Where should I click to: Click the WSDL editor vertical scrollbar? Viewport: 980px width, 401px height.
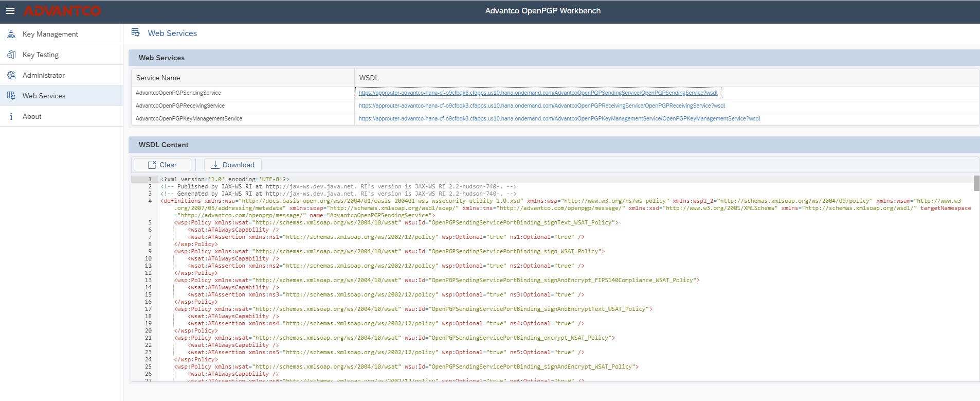coord(976,183)
